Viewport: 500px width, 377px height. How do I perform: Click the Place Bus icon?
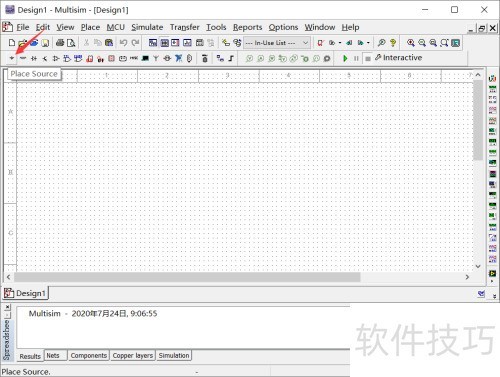point(231,58)
